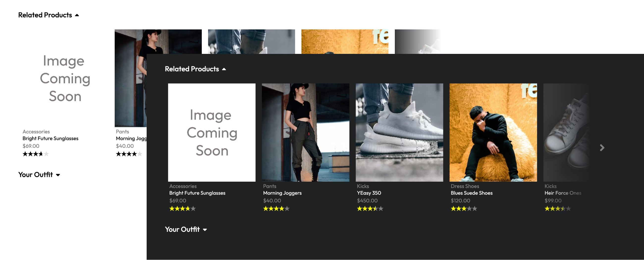Select the Kicks category under YEasy 350

363,186
